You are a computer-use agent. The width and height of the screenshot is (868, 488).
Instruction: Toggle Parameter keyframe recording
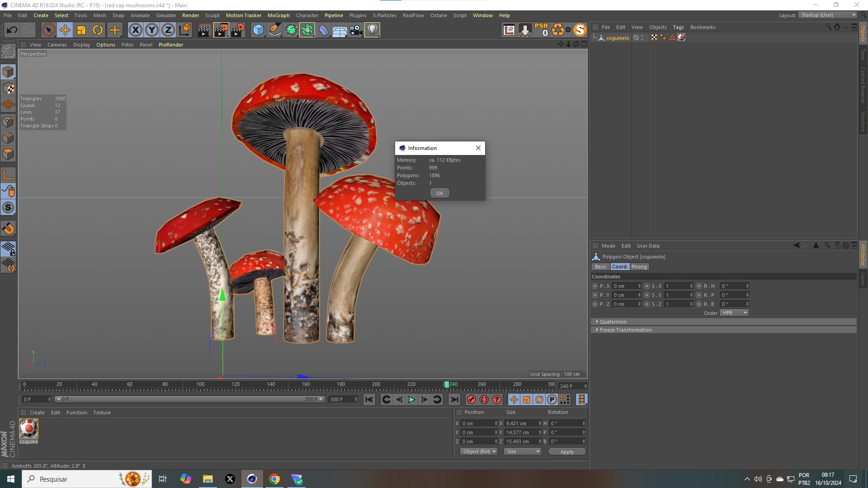(x=552, y=399)
